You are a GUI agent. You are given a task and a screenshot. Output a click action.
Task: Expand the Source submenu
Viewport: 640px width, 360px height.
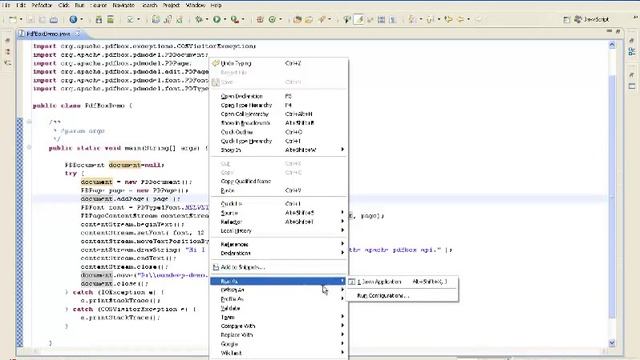pyautogui.click(x=279, y=213)
